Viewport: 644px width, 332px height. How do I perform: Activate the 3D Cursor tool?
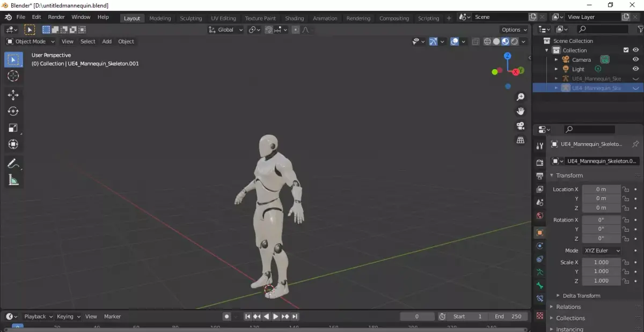[13, 76]
